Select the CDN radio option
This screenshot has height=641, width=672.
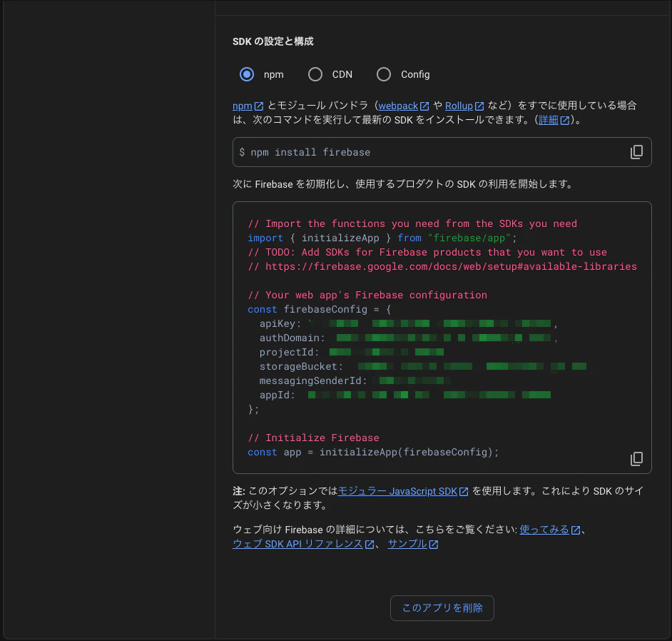[315, 75]
